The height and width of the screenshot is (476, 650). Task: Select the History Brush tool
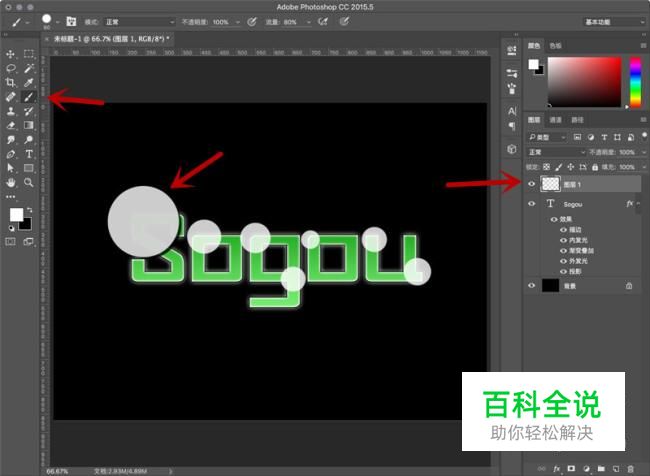point(29,111)
